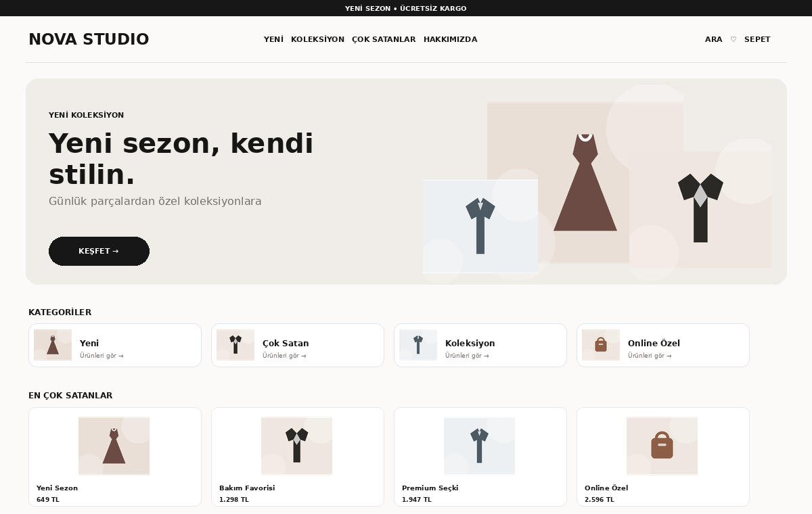Visit the Hakkımızda page
This screenshot has height=514, width=812.
451,39
